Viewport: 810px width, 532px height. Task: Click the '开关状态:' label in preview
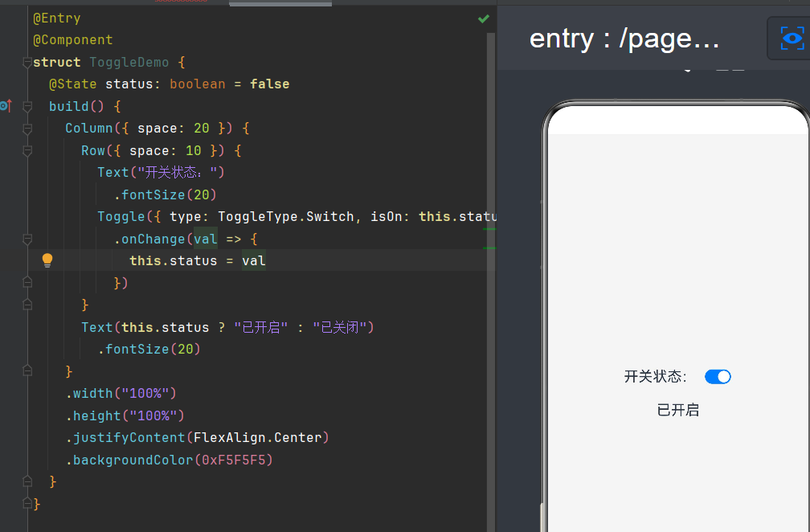tap(656, 377)
